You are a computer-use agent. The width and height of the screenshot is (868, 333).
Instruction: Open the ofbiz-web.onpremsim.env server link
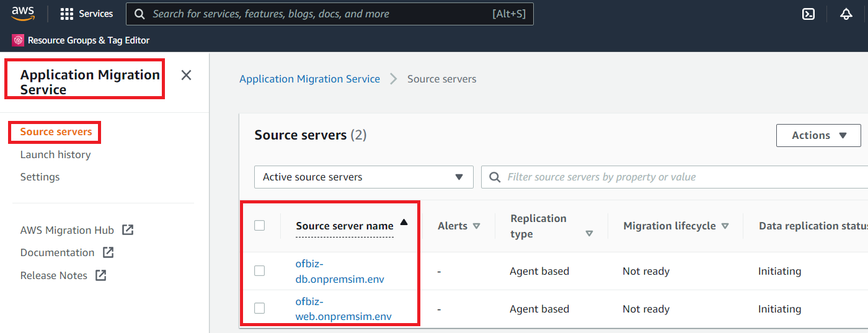pyautogui.click(x=343, y=309)
